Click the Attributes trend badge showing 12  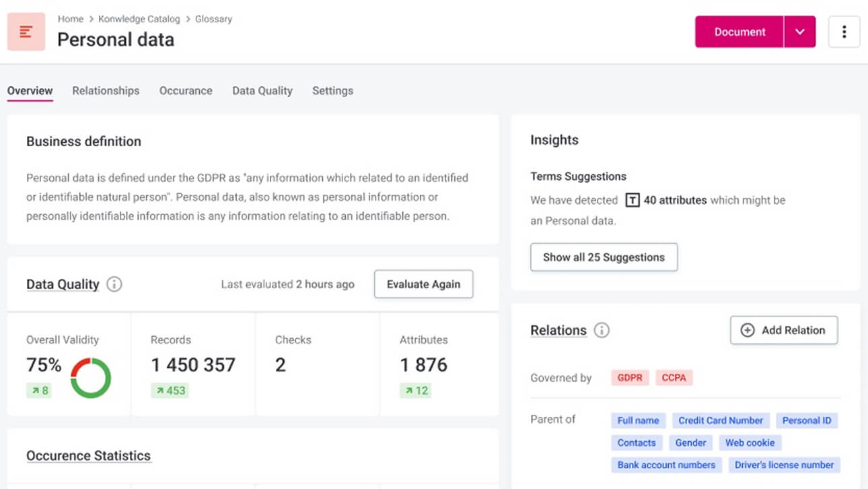(x=415, y=390)
